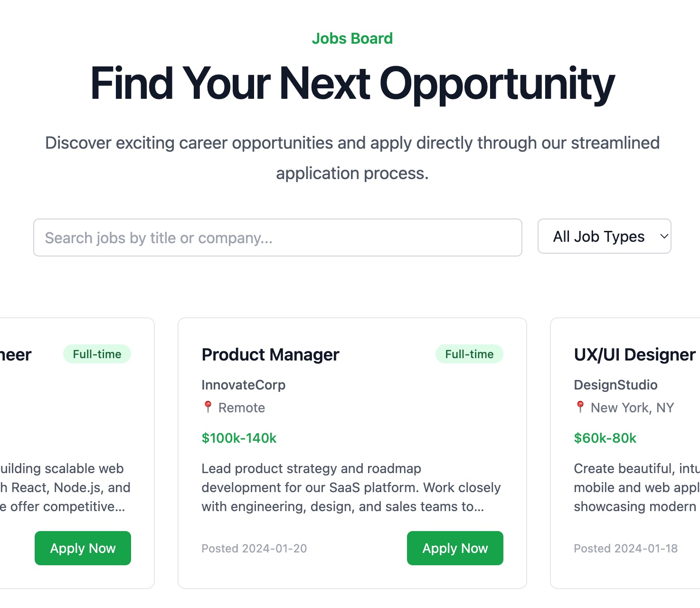Click the InnovateCorp company name
Image resolution: width=700 pixels, height=608 pixels.
pyautogui.click(x=243, y=385)
